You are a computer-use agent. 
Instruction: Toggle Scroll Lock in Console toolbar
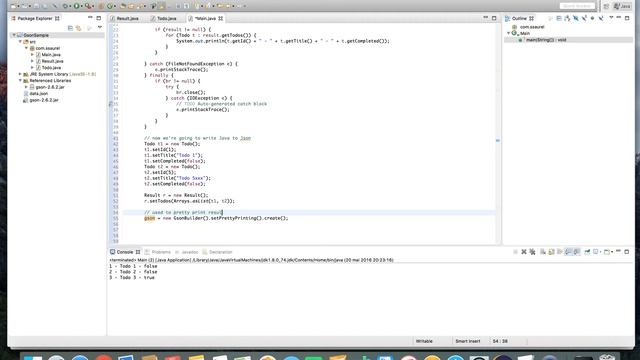[x=551, y=252]
